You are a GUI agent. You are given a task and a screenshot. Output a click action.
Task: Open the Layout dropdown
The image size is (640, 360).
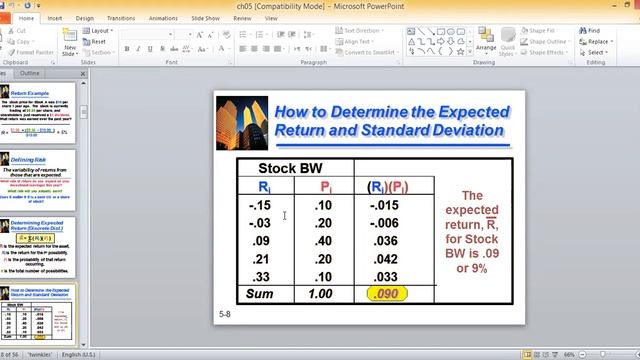tap(98, 31)
